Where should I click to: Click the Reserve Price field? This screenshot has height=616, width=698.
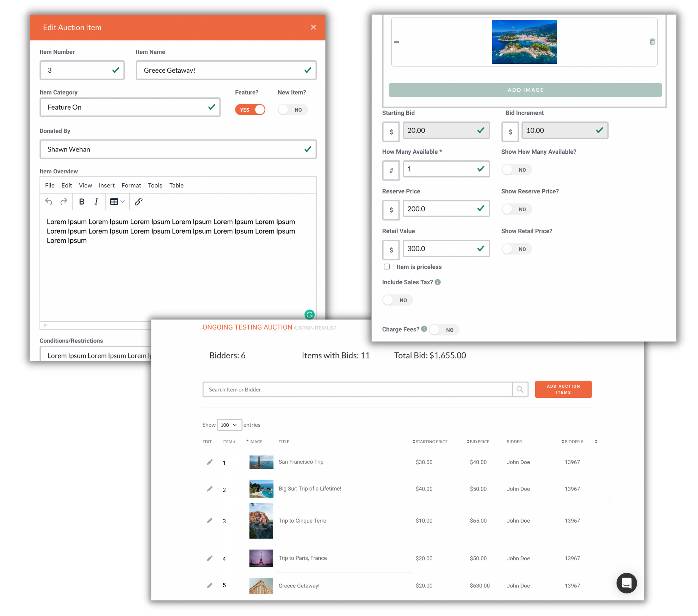click(446, 209)
